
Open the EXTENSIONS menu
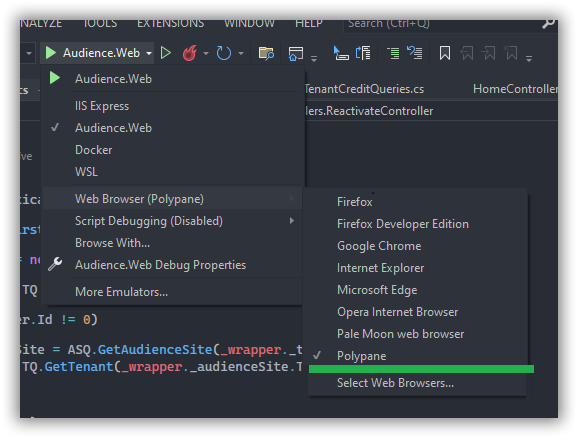click(x=170, y=24)
